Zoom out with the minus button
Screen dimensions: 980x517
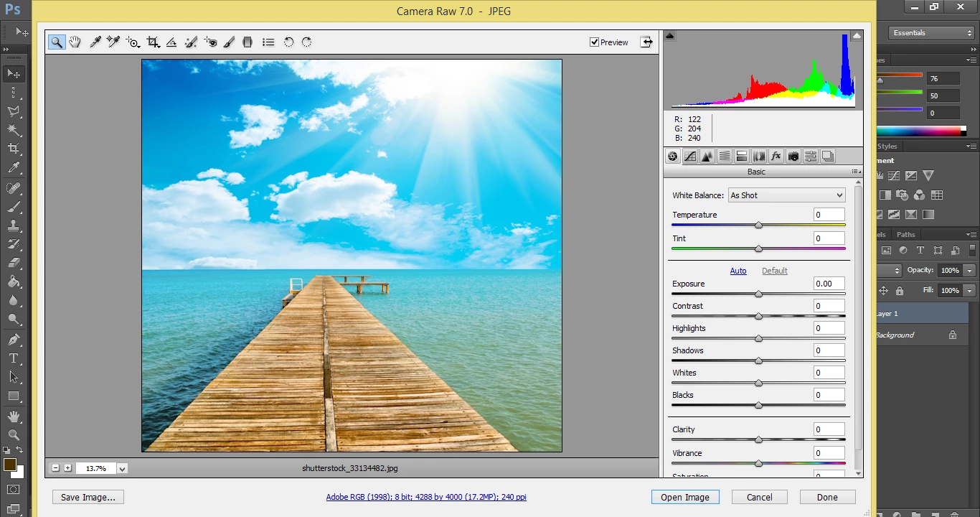coord(56,468)
